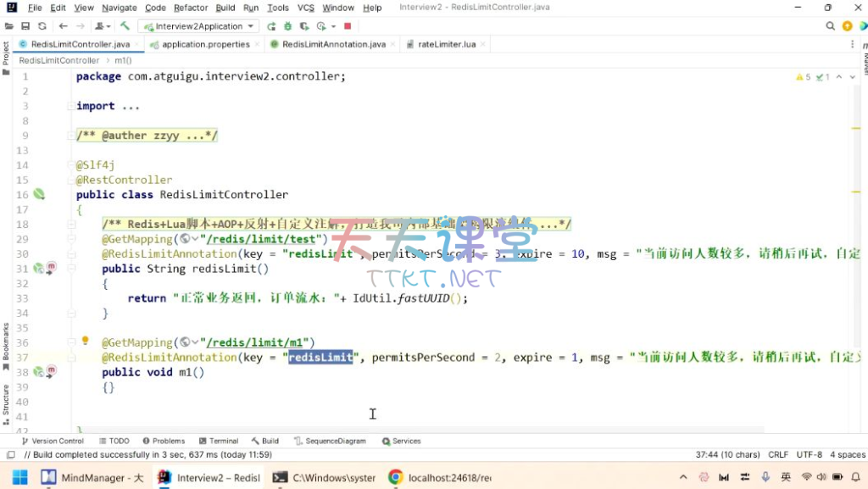This screenshot has width=868, height=489.
Task: Stop the running application
Action: coord(348,26)
